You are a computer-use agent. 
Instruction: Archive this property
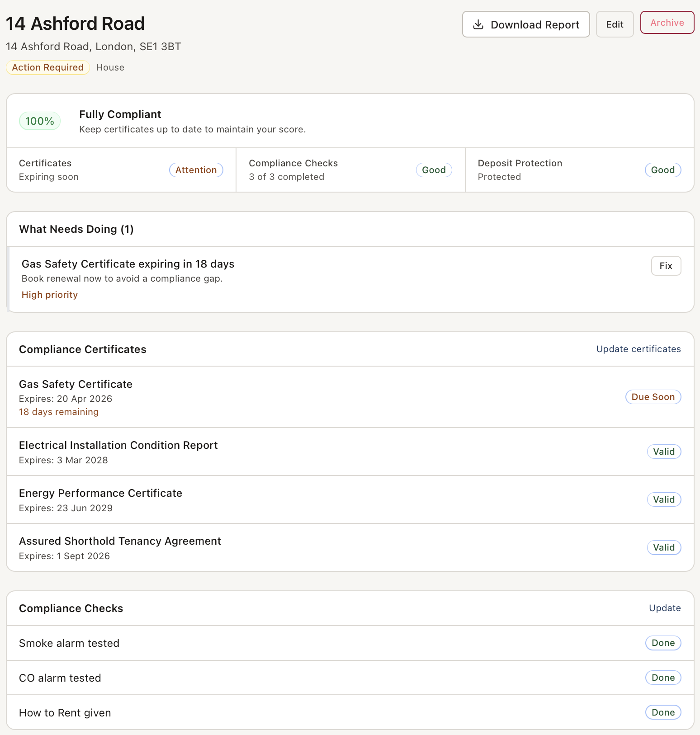pyautogui.click(x=667, y=23)
